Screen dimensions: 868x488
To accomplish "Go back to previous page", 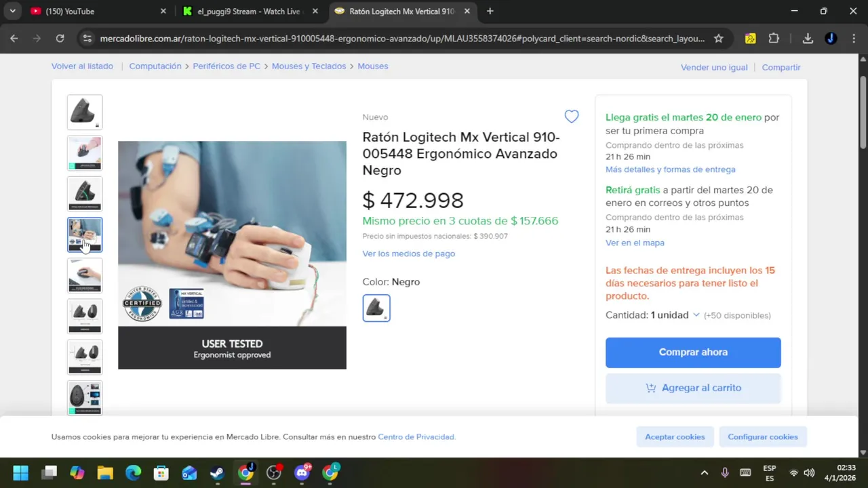I will pos(14,39).
